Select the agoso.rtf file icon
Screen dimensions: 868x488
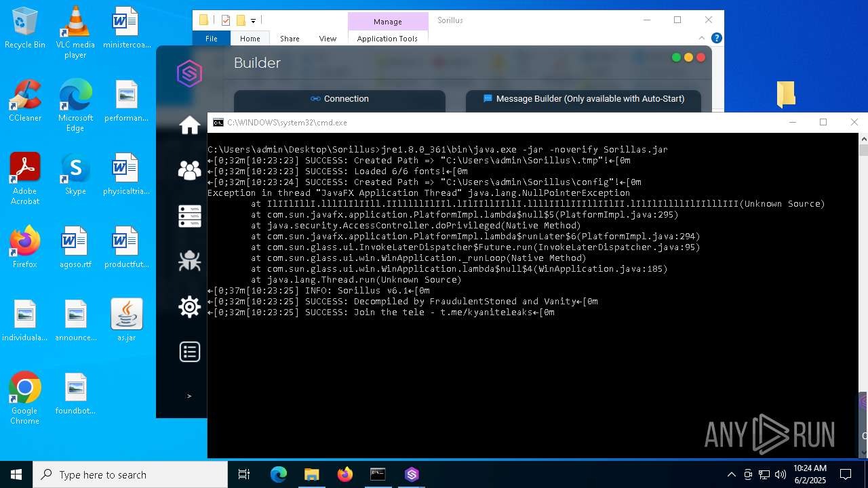point(75,247)
